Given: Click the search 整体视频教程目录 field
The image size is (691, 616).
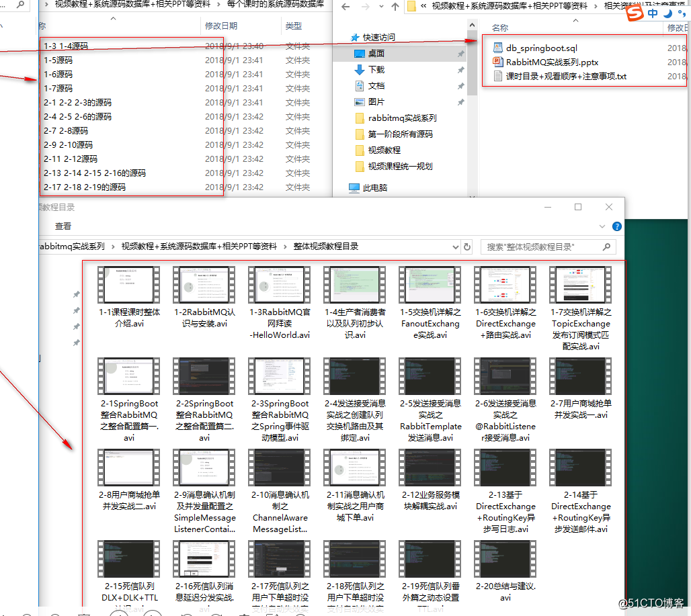Looking at the screenshot, I should pyautogui.click(x=548, y=247).
